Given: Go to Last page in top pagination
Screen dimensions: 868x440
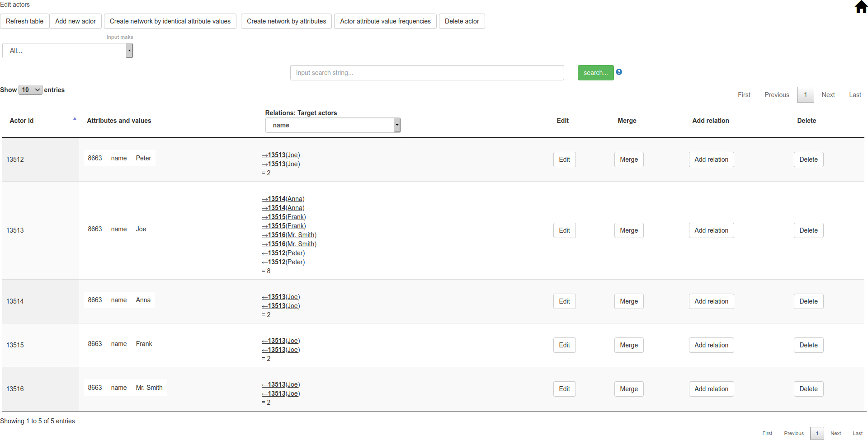Looking at the screenshot, I should click(x=855, y=95).
